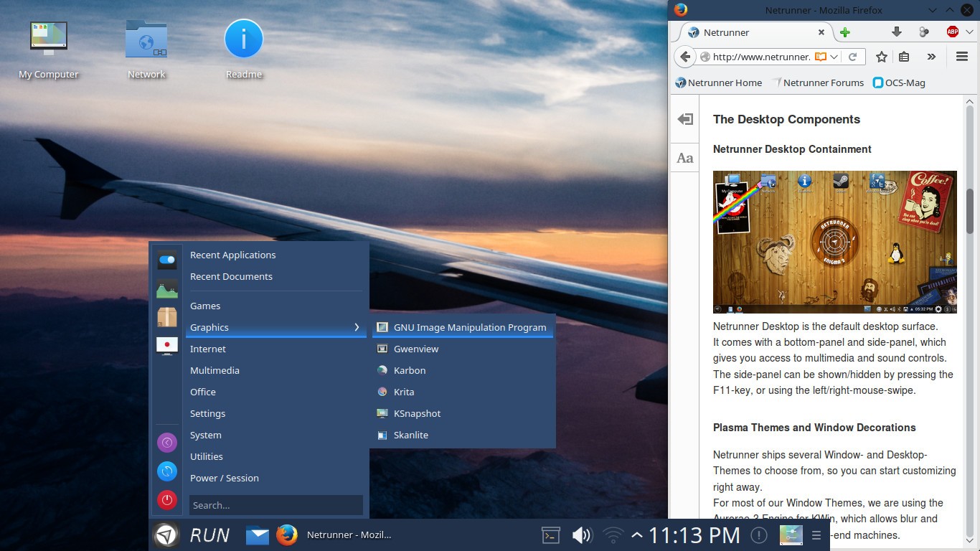Expand the system tray chevron

(x=636, y=535)
